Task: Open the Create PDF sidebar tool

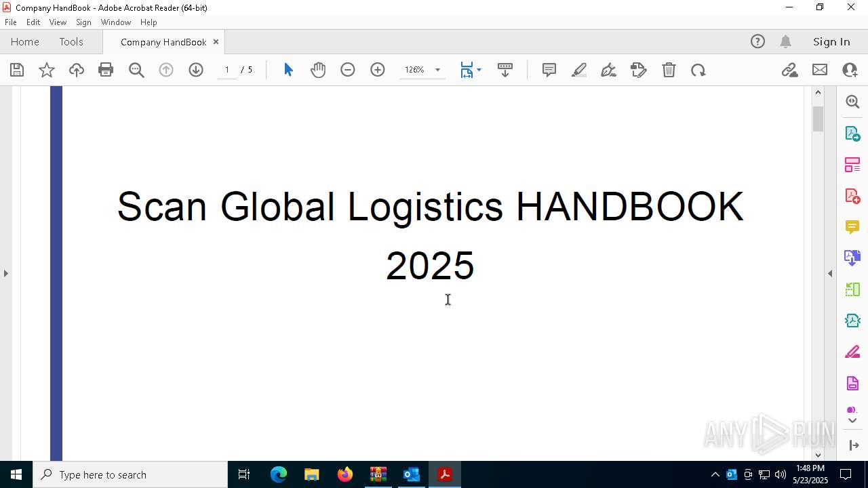Action: click(x=852, y=196)
